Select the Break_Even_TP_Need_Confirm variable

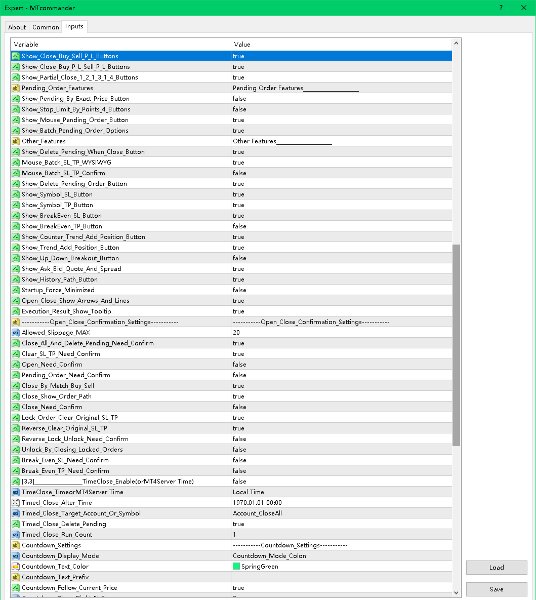[65, 471]
